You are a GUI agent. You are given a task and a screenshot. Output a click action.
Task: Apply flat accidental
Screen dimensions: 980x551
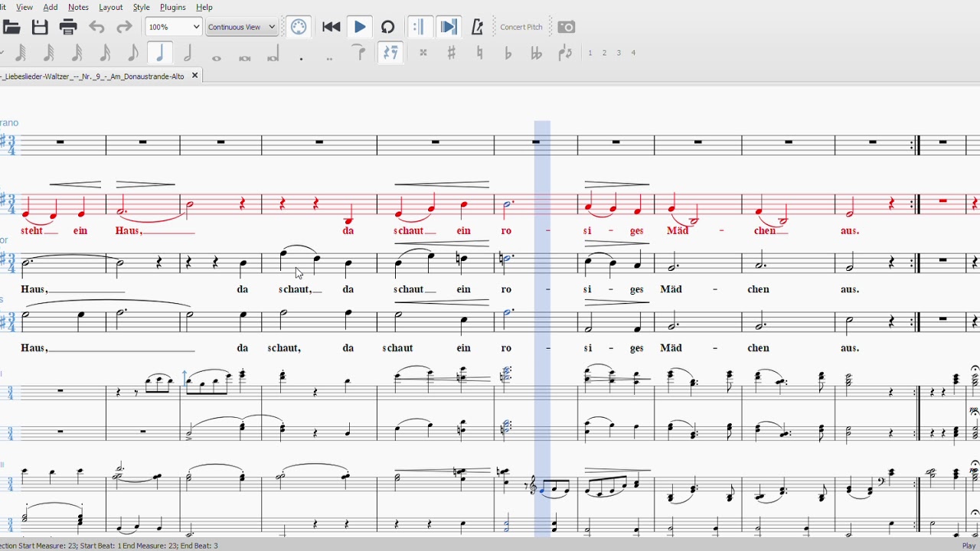click(x=508, y=53)
